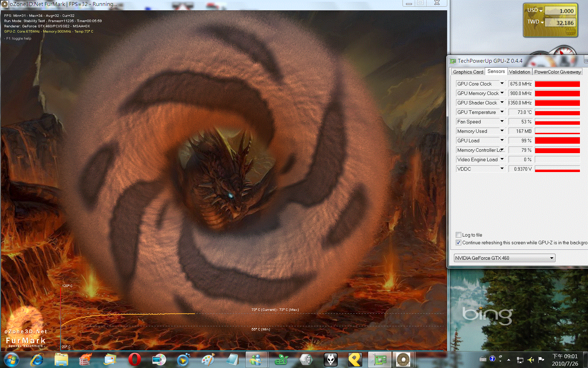Screen dimensions: 588x368
Task: Open the USD currency selector in gadget
Action: coord(535,11)
